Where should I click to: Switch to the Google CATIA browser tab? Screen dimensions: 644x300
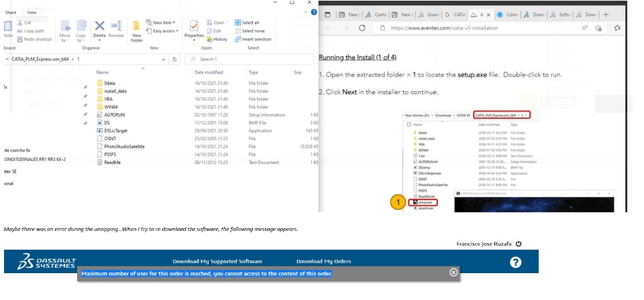tap(455, 15)
